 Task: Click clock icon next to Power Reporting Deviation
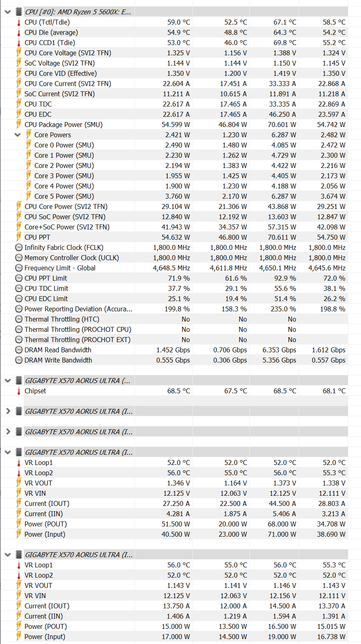[18, 309]
